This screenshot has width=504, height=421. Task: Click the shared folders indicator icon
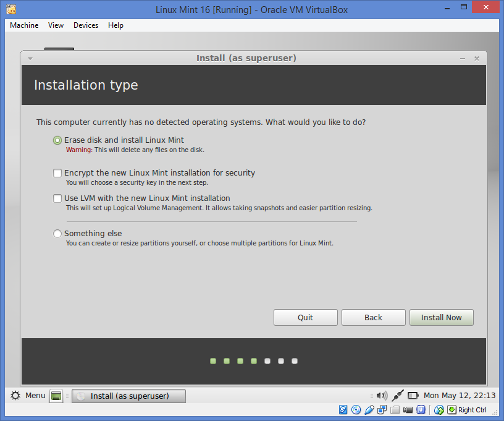[x=395, y=410]
